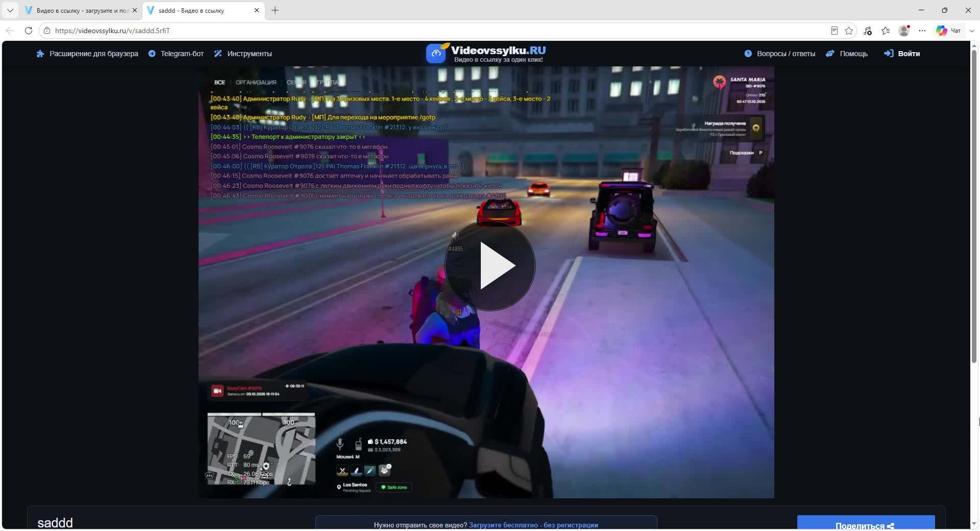Open the Загрузите бесплатно upload link
Screen dimensions: 980x531
pos(533,525)
